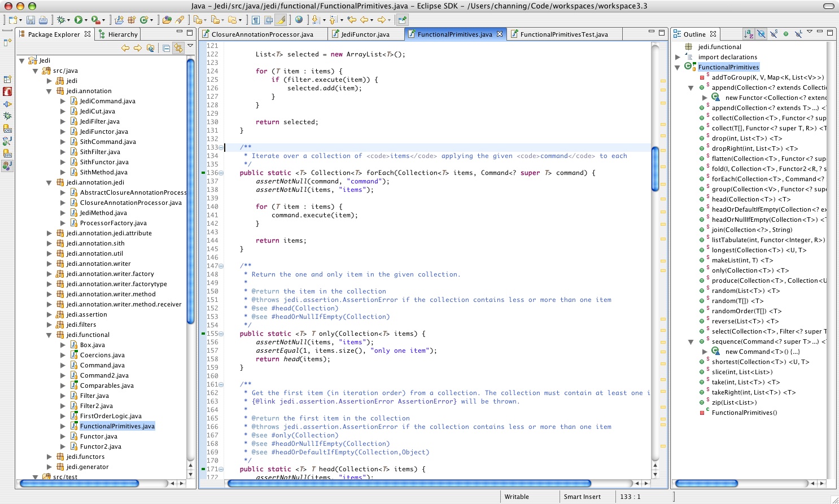This screenshot has width=839, height=504.
Task: Click the Last Edit Location icon
Action: (x=351, y=20)
